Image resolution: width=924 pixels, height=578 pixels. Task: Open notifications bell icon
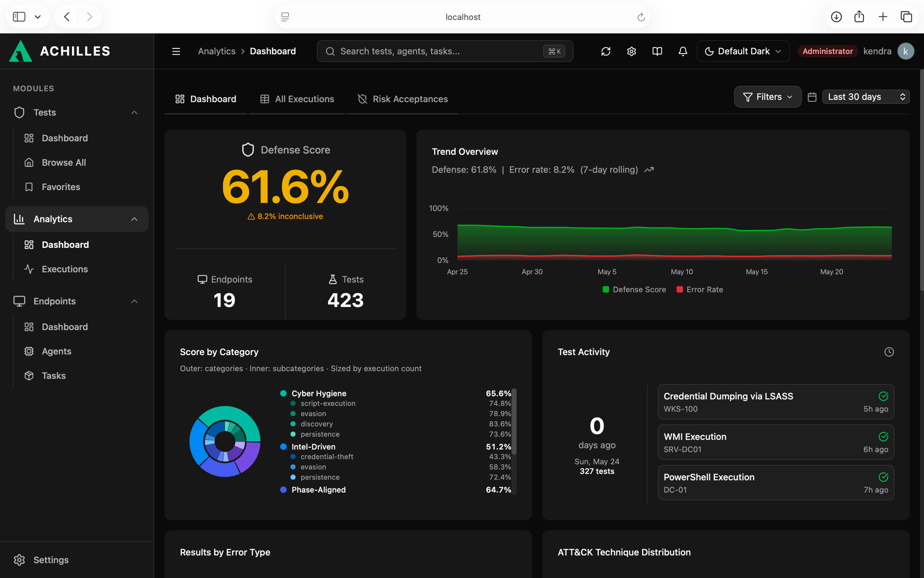click(683, 51)
